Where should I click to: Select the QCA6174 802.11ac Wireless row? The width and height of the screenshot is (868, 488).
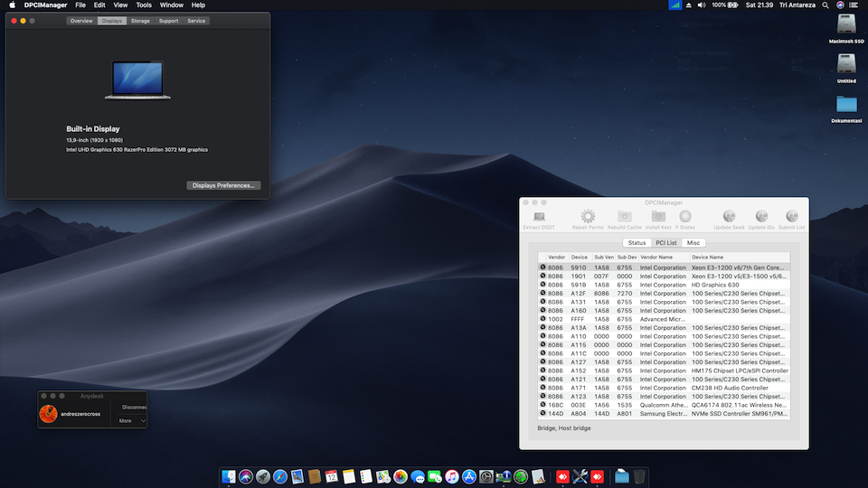pyautogui.click(x=664, y=405)
